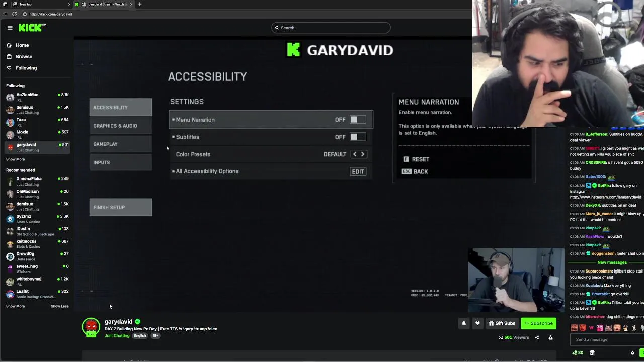
Task: Click garydavid channel avatar
Action: 91,327
